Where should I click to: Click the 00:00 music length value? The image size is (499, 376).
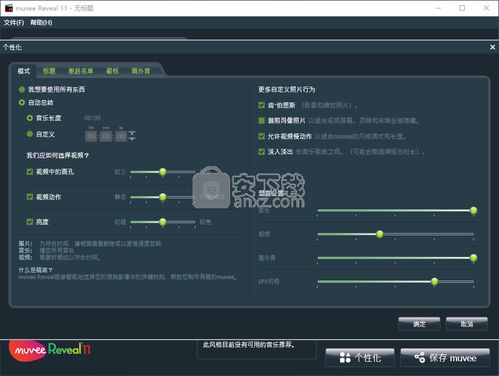pos(92,118)
